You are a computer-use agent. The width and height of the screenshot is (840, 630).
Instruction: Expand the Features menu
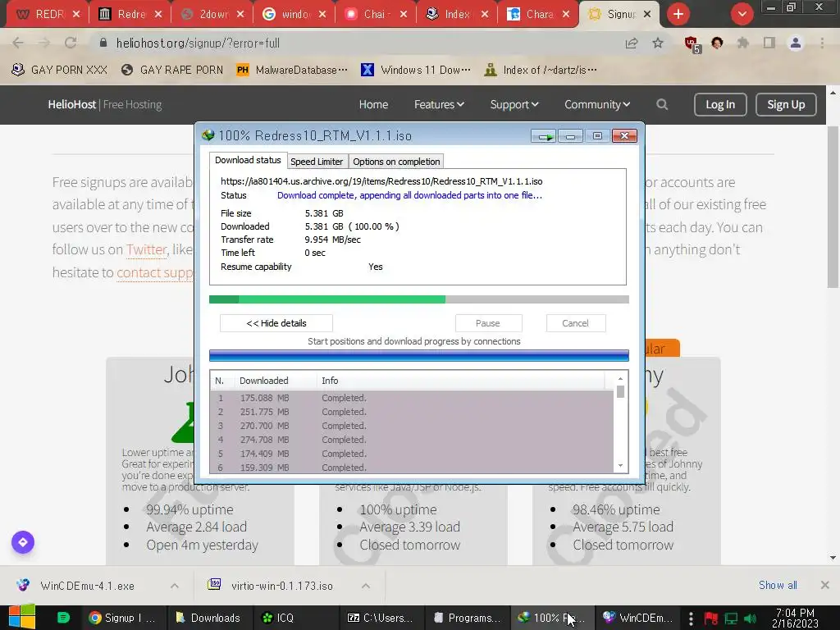440,104
